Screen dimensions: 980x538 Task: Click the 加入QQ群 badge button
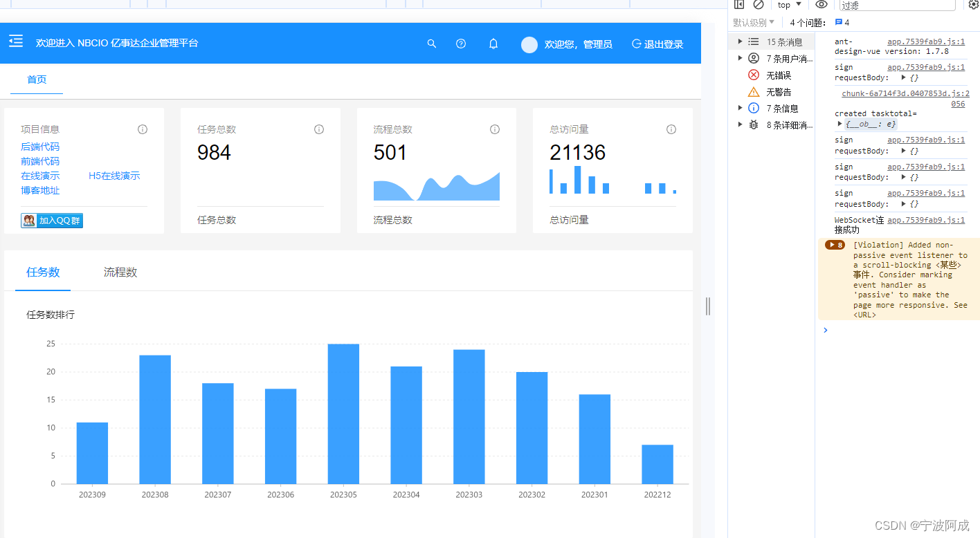pos(52,221)
